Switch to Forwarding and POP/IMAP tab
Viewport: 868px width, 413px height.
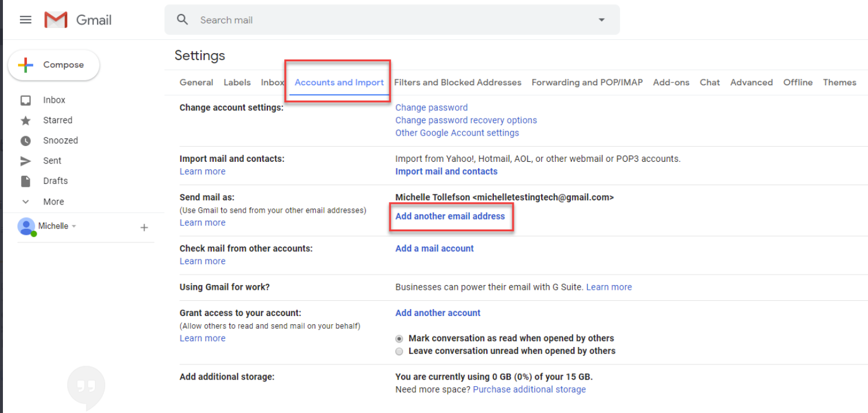[x=587, y=82]
